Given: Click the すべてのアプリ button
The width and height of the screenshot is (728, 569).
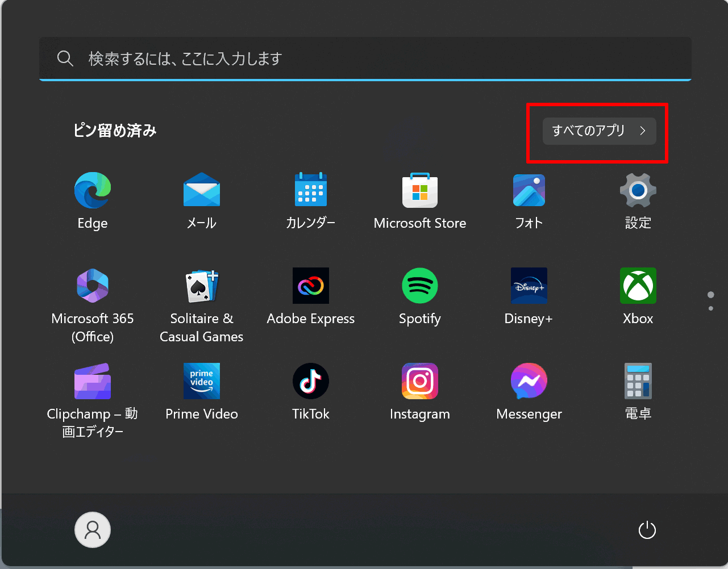Looking at the screenshot, I should click(600, 131).
